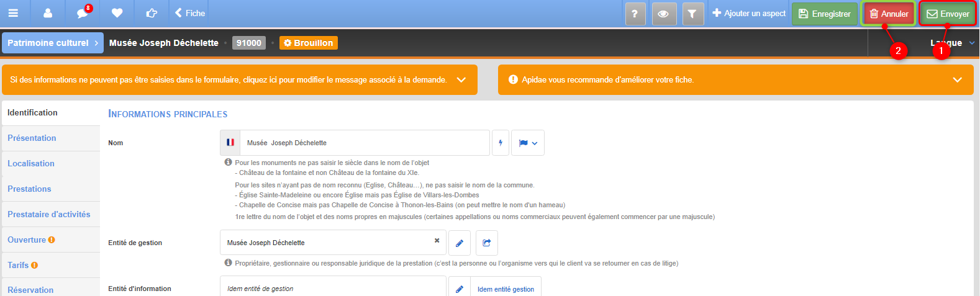Open the Langue dropdown
980x296 pixels.
pos(952,43)
